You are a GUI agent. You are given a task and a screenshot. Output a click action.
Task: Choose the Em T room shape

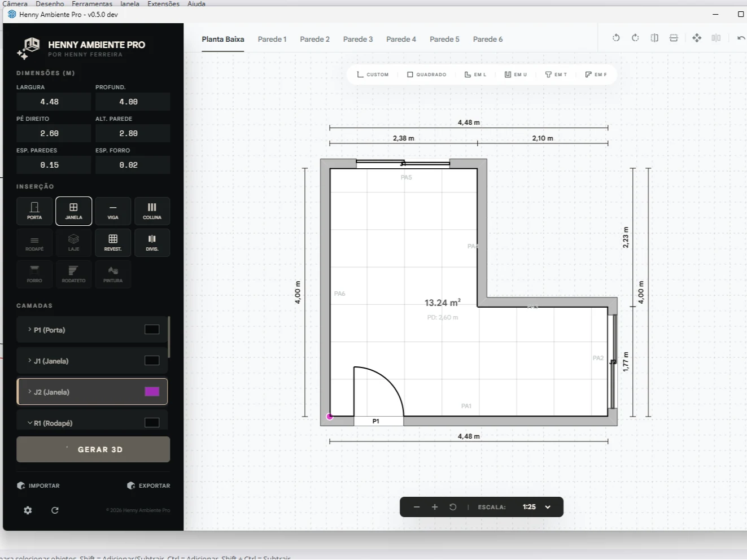(x=556, y=75)
